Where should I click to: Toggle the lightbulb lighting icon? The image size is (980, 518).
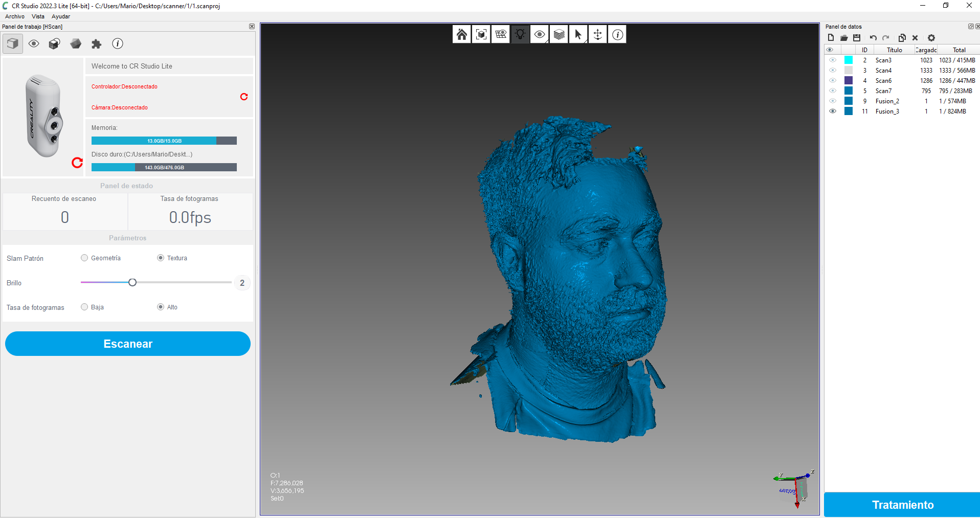[520, 34]
